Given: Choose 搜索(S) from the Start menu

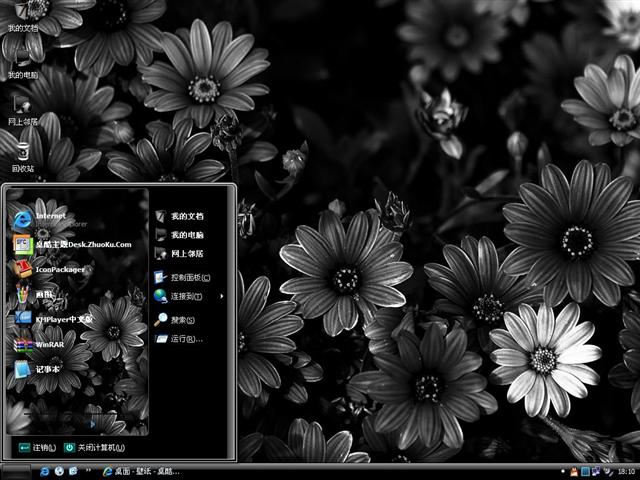Looking at the screenshot, I should [180, 320].
